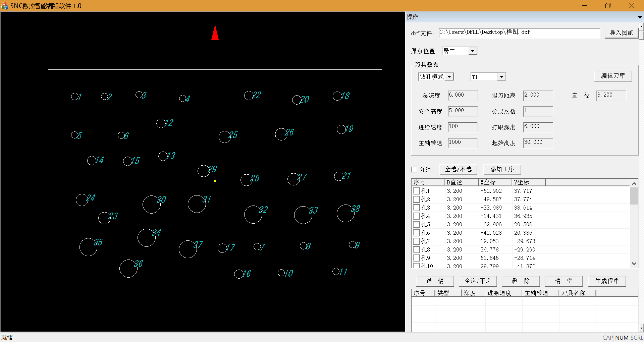Click hole circle 38 in drawing
The height and width of the screenshot is (342, 644).
(345, 213)
